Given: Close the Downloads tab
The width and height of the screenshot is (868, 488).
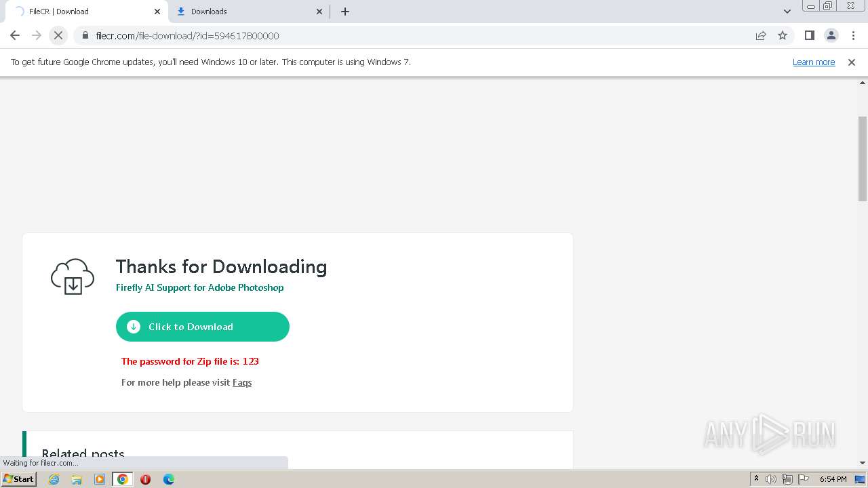Looking at the screenshot, I should coord(319,12).
